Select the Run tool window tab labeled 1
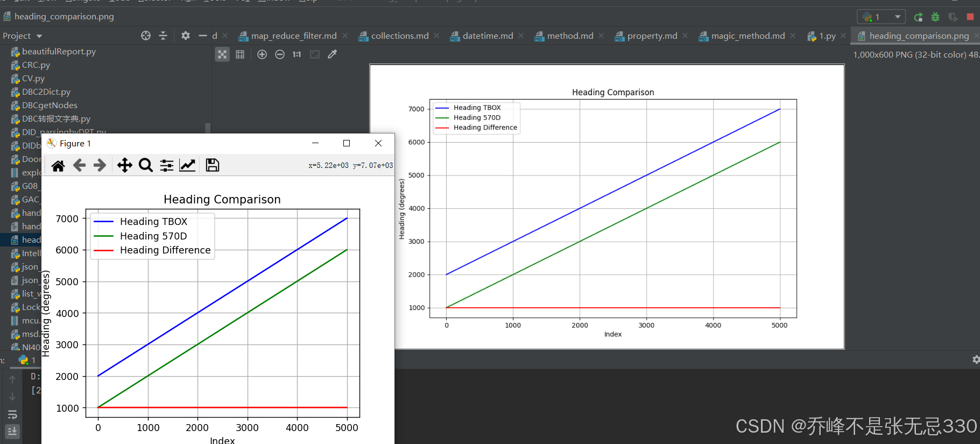This screenshot has height=444, width=980. point(27,360)
